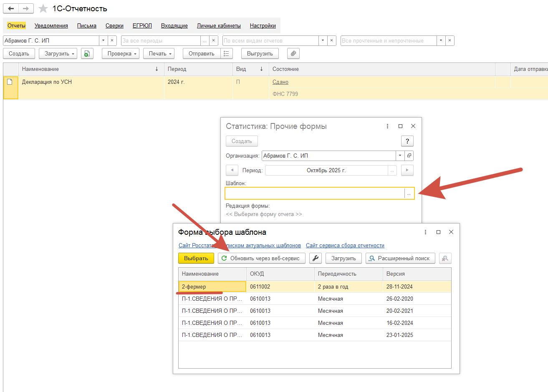This screenshot has height=392, width=548.
Task: Switch to the Уведомления tab
Action: 51,25
